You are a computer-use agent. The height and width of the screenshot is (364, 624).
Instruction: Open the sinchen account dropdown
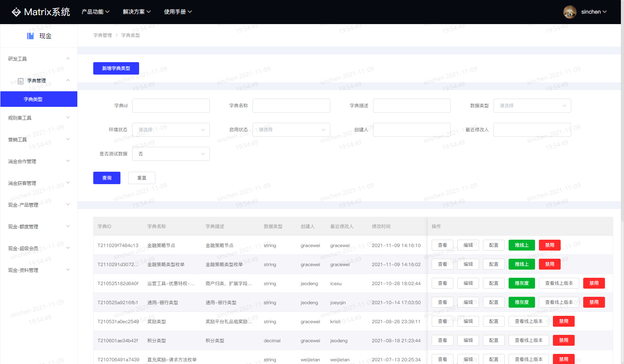(594, 12)
